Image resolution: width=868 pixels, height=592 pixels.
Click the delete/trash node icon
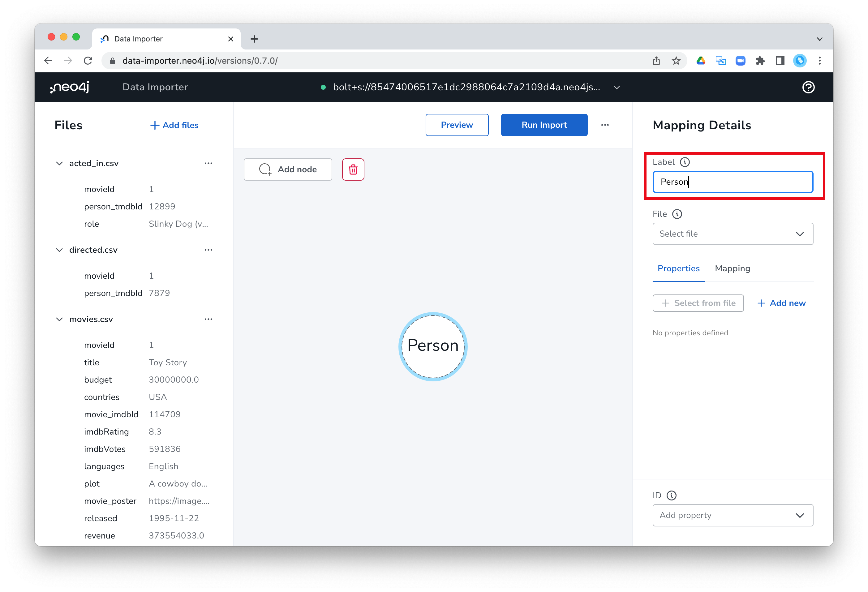(353, 169)
